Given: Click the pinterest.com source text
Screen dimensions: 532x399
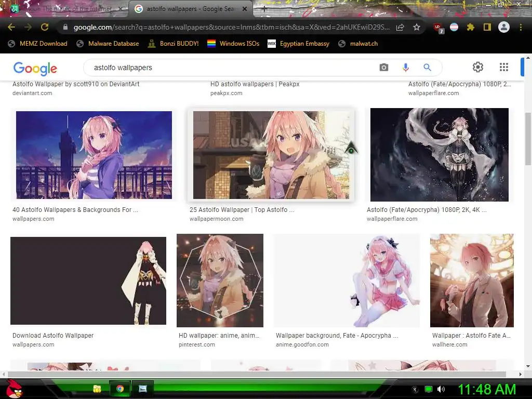Looking at the screenshot, I should pos(197,344).
